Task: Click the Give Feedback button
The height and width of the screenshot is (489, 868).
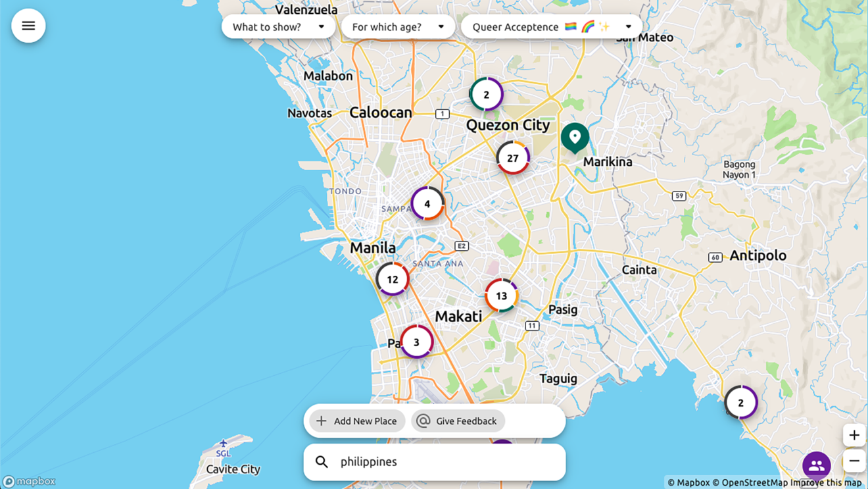Action: click(458, 421)
